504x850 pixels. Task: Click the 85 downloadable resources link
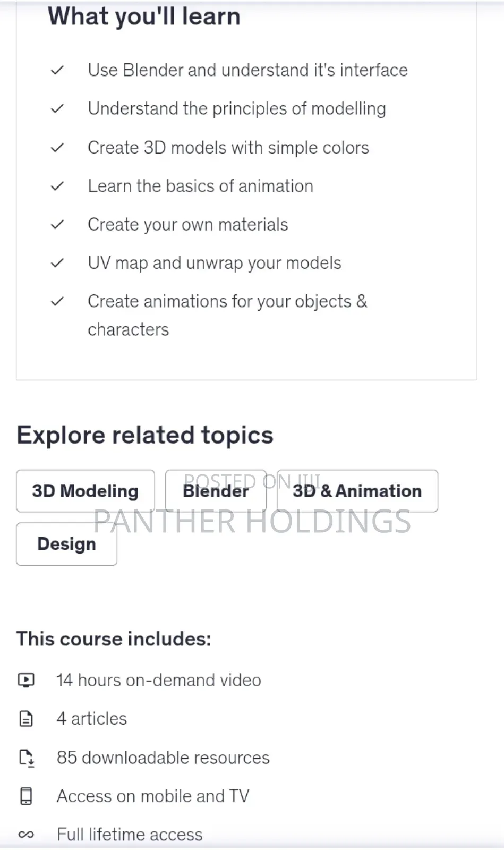[x=163, y=758]
